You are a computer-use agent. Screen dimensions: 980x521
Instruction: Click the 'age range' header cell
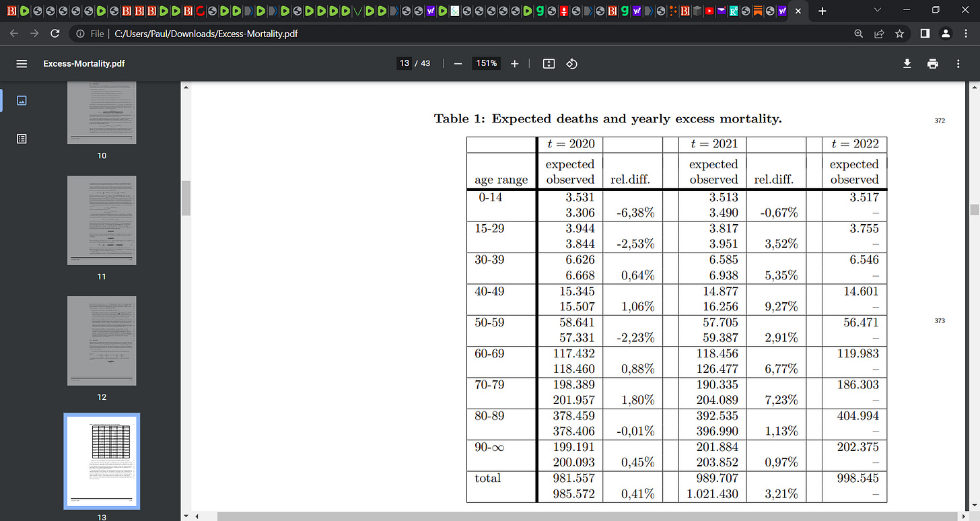(x=501, y=180)
